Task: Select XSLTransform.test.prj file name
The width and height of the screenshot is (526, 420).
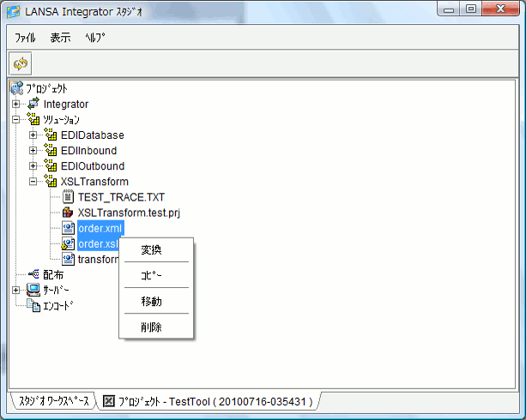Action: click(x=130, y=213)
